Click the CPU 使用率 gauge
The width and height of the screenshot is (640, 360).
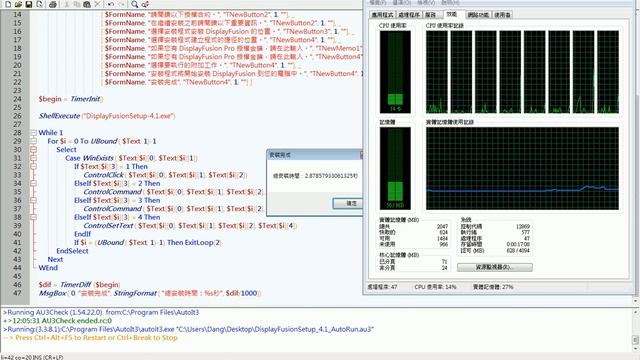395,72
